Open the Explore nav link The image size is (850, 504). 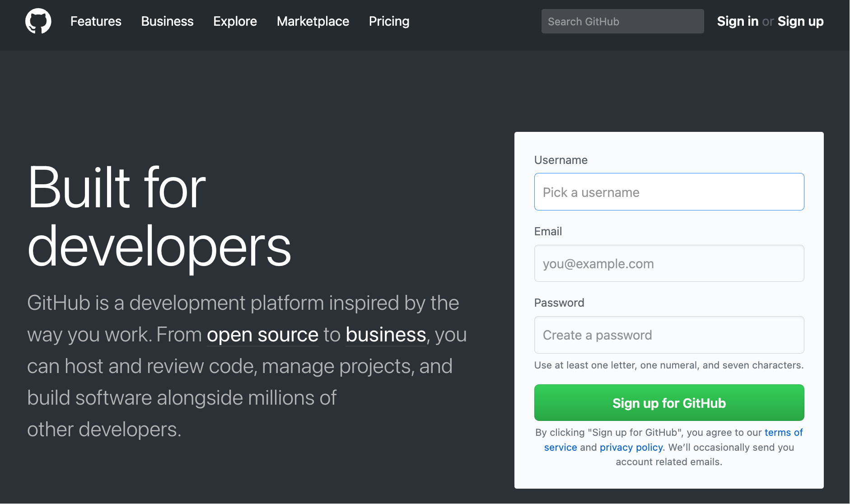(x=235, y=21)
